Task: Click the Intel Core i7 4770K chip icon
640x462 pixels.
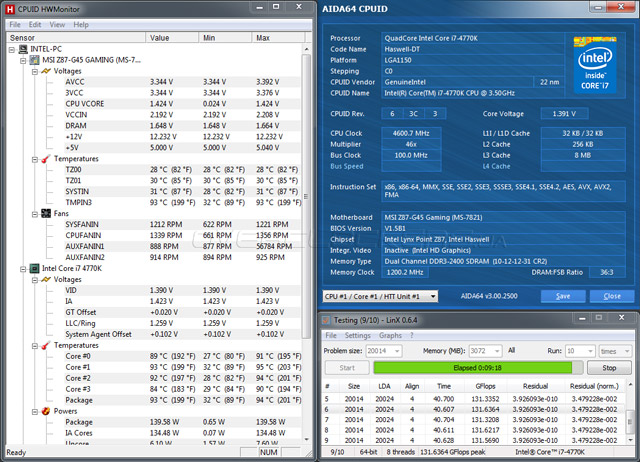Action: pos(33,268)
